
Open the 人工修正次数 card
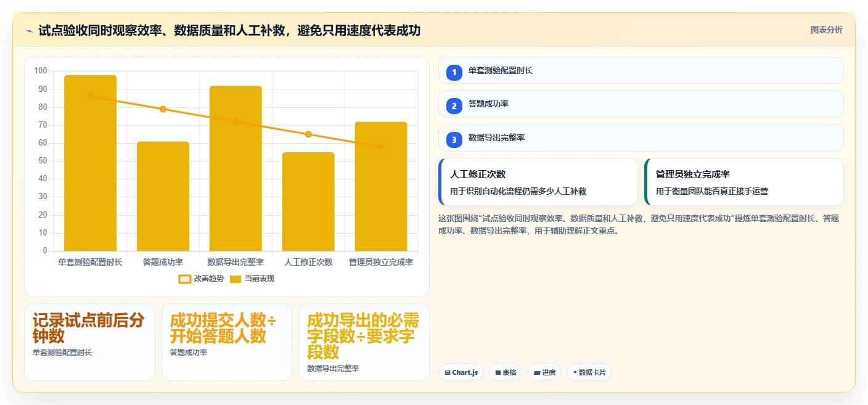tap(538, 182)
